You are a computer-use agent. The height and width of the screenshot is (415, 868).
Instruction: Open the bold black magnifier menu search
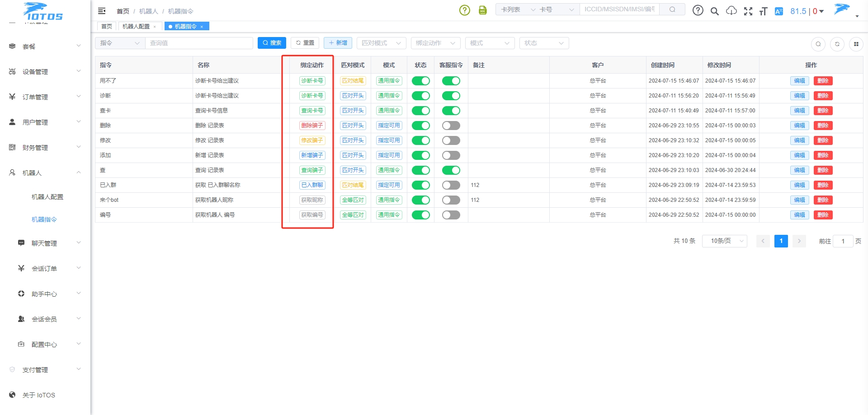[x=715, y=11]
